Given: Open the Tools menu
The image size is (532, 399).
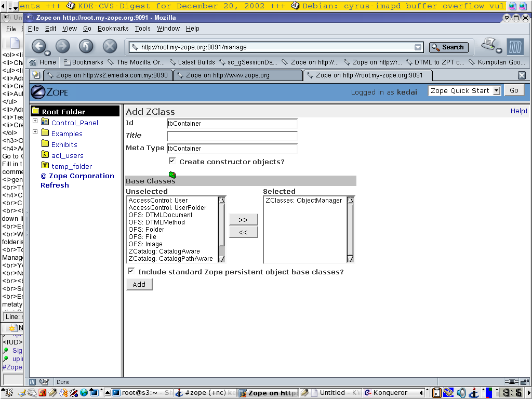Looking at the screenshot, I should (x=142, y=29).
